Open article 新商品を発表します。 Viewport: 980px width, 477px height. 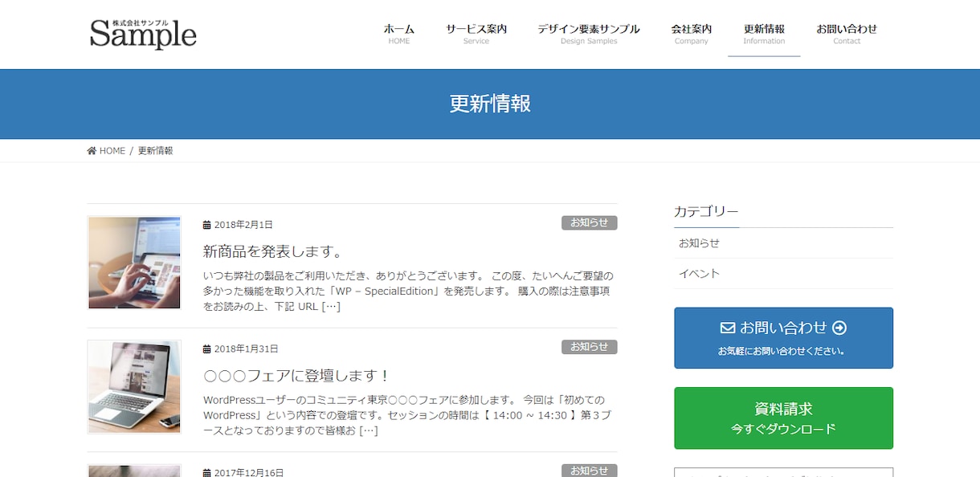273,251
